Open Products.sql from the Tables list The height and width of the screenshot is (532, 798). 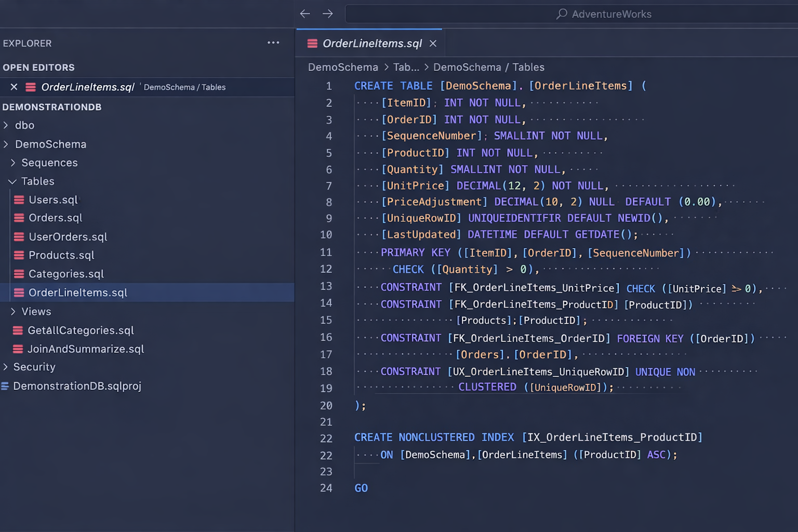point(61,255)
